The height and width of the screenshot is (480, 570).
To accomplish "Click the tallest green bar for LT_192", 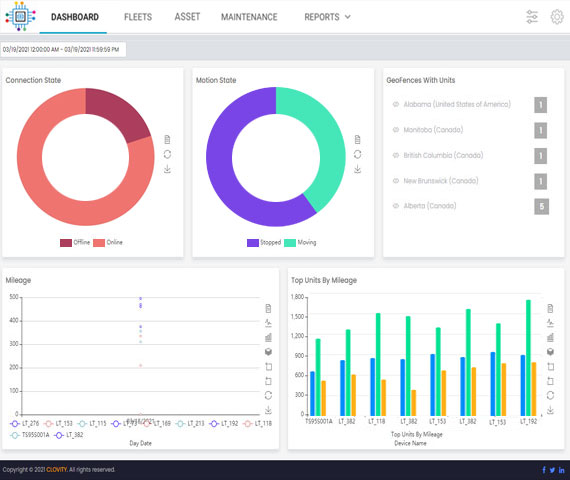I will click(x=528, y=358).
